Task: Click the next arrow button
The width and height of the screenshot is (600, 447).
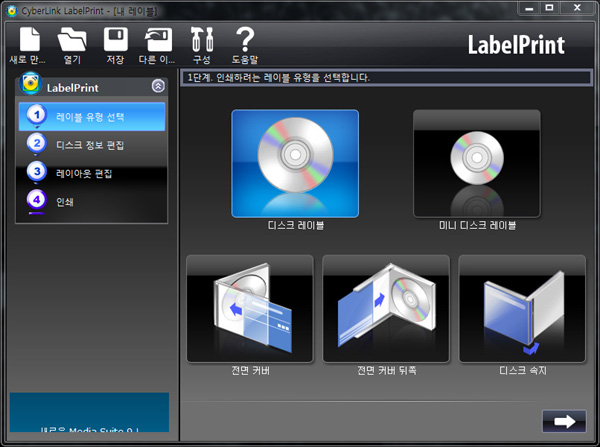Action: [x=564, y=421]
